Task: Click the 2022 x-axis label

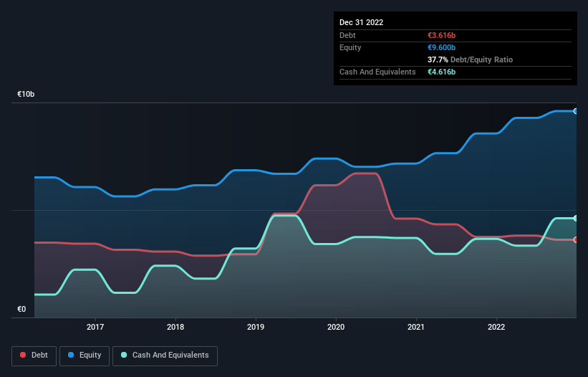Action: click(496, 327)
